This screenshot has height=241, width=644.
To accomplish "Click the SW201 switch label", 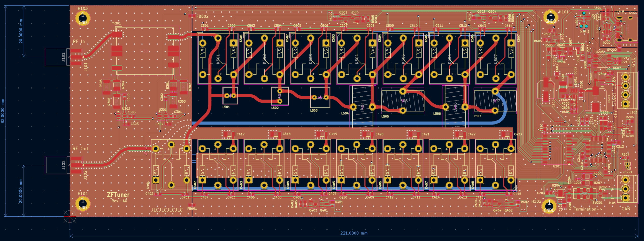I will click(598, 203).
